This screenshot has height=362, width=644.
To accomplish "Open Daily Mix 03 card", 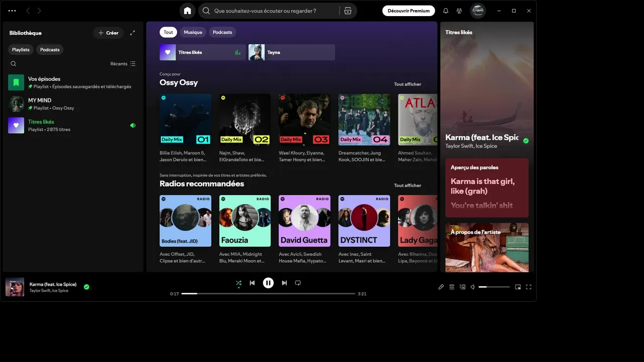I will point(305,128).
